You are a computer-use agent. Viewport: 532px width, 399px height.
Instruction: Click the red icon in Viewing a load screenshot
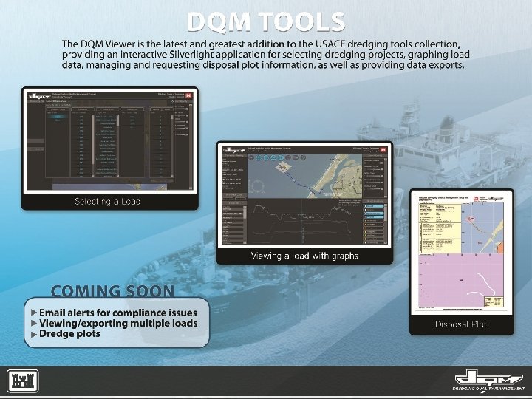[383, 150]
